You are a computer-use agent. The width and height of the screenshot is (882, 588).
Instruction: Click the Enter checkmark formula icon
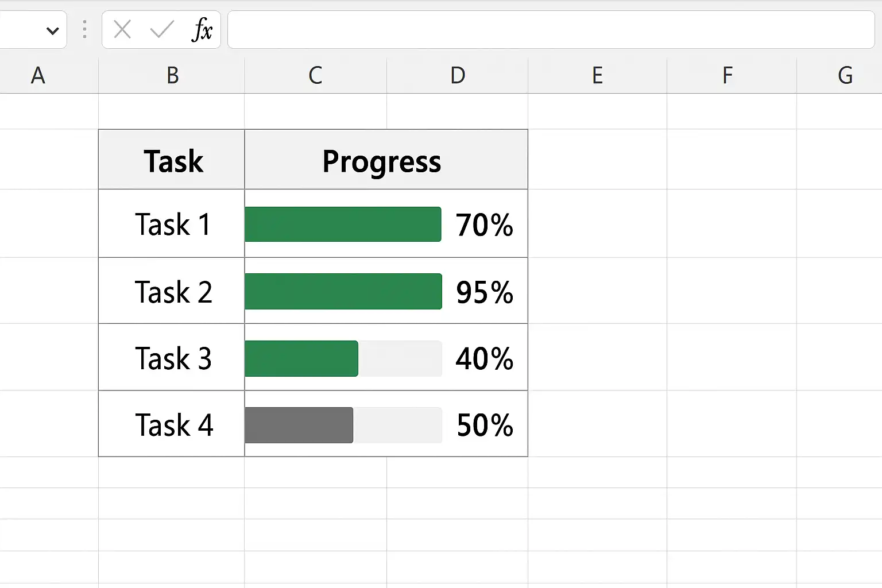(x=162, y=29)
